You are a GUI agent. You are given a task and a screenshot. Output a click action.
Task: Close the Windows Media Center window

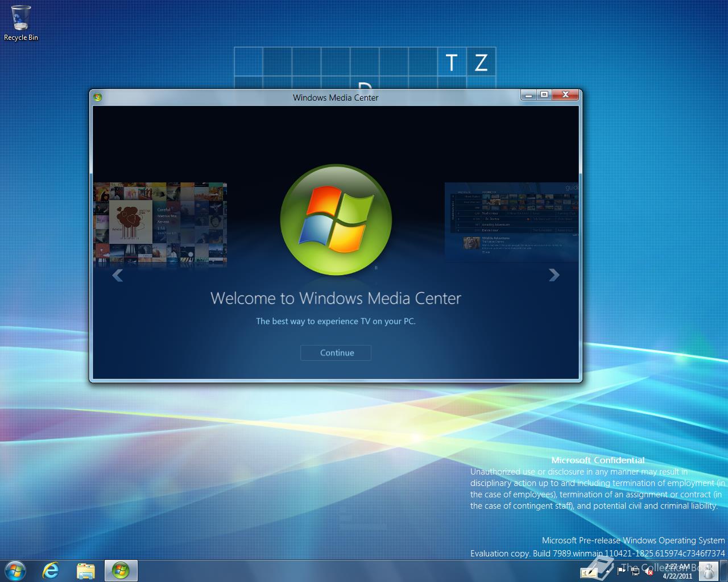[x=566, y=95]
